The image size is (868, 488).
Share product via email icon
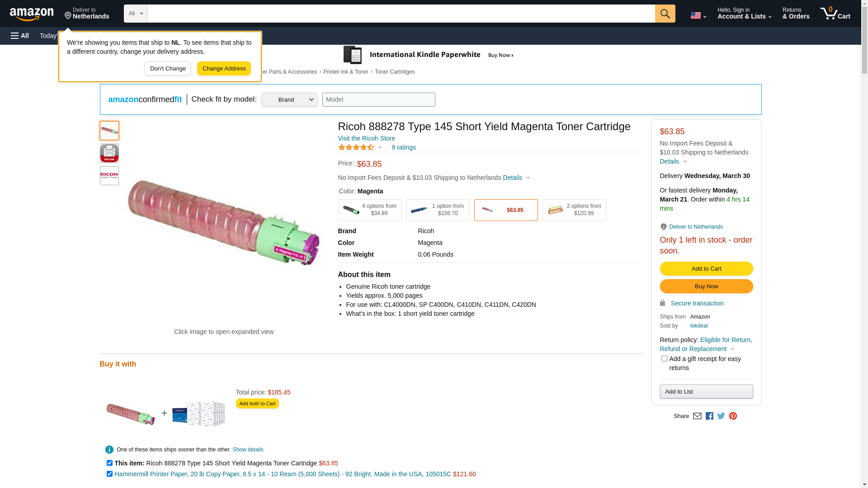point(697,416)
